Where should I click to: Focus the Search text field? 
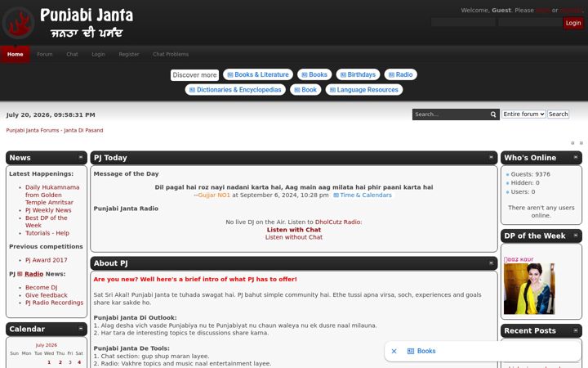tap(451, 114)
